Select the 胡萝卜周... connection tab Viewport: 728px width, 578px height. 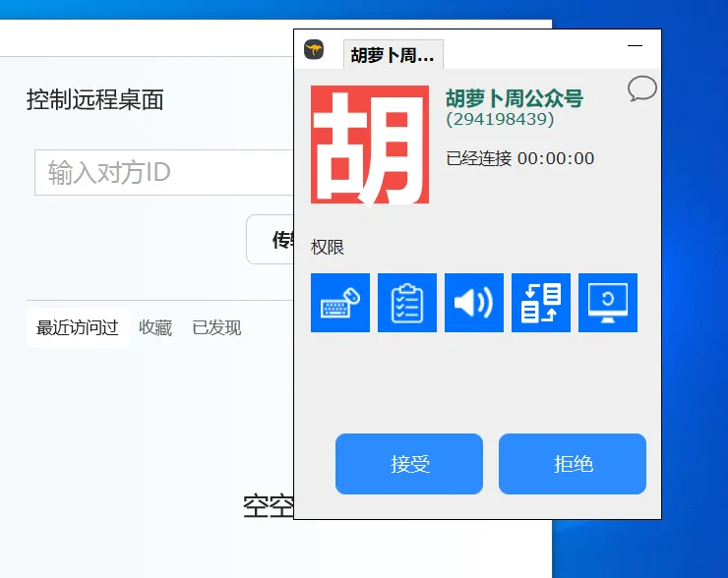tap(394, 55)
